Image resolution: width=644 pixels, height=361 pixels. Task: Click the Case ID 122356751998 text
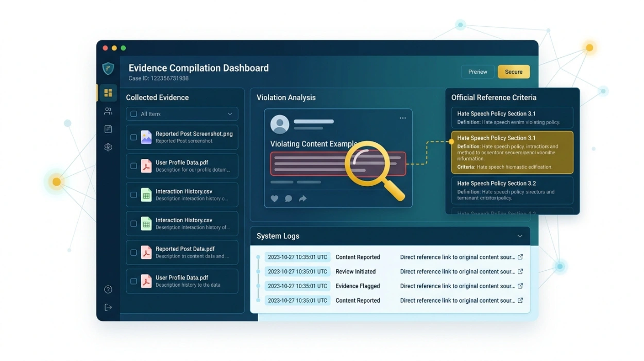click(x=158, y=78)
